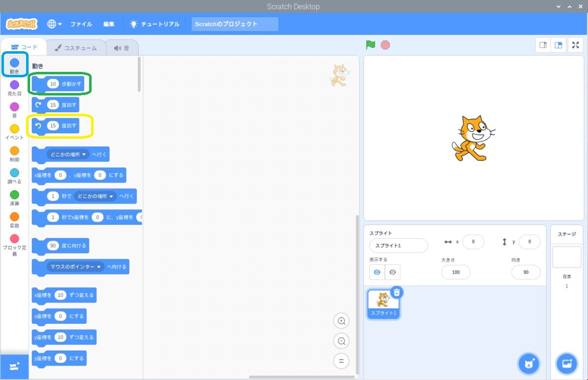This screenshot has width=588, height=380.
Task: Zoom out the code workspace
Action: coord(341,341)
